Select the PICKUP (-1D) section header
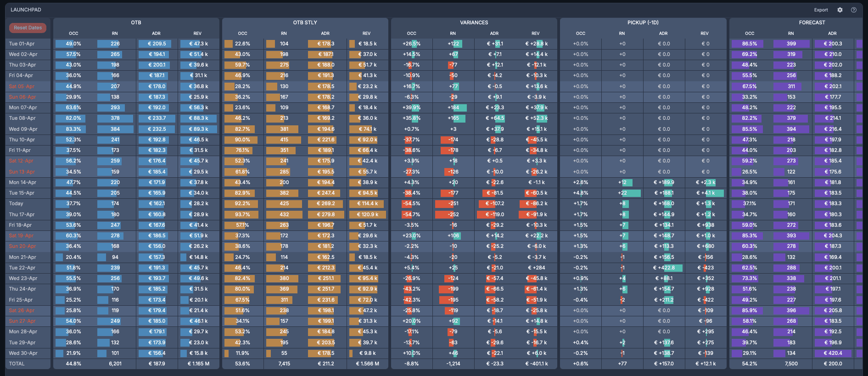The image size is (868, 376). point(643,22)
